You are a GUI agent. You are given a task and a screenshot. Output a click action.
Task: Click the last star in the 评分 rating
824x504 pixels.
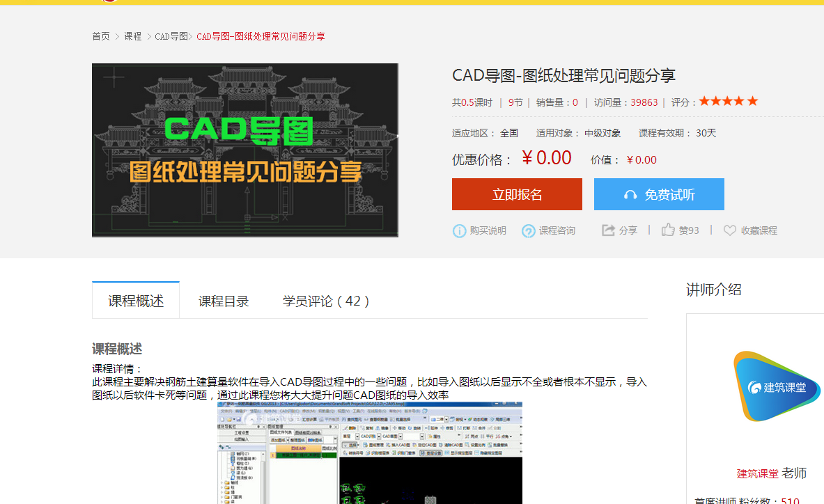coord(753,100)
